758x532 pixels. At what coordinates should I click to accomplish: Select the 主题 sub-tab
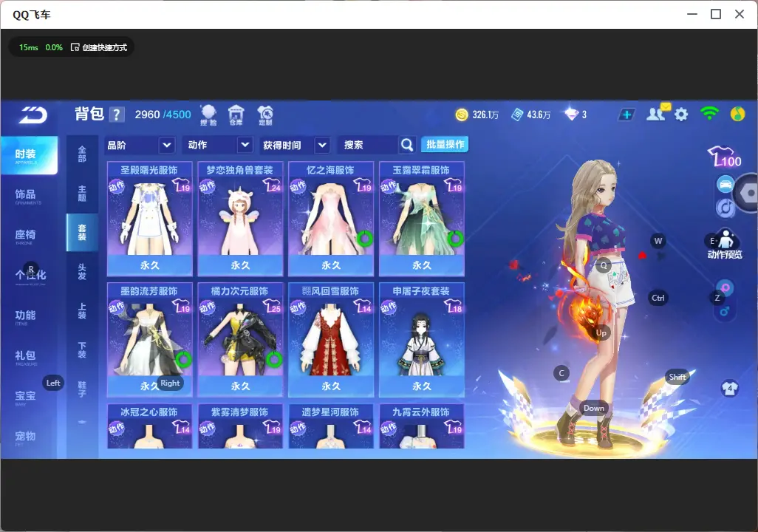pos(82,194)
